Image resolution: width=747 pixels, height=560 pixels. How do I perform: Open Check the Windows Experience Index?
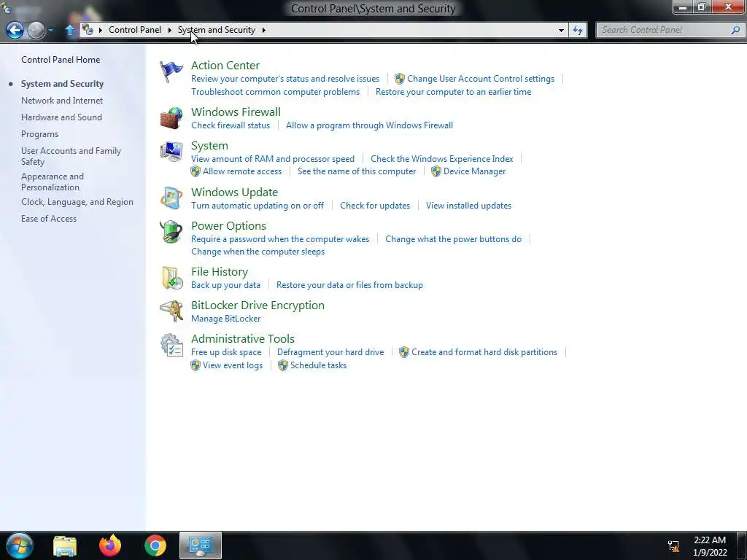pos(442,159)
